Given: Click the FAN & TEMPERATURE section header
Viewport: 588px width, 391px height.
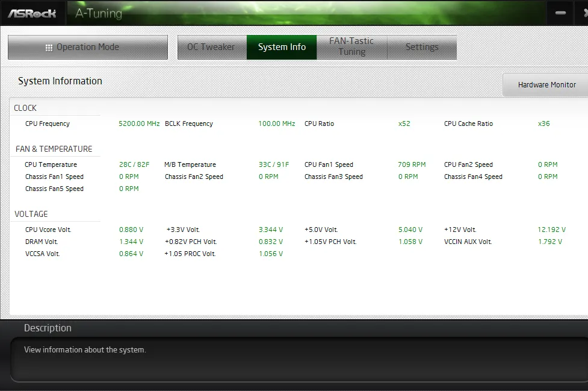Looking at the screenshot, I should tap(54, 149).
